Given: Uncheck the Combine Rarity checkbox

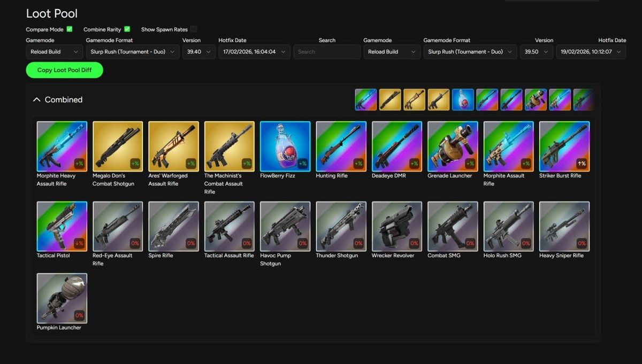Looking at the screenshot, I should click(127, 29).
